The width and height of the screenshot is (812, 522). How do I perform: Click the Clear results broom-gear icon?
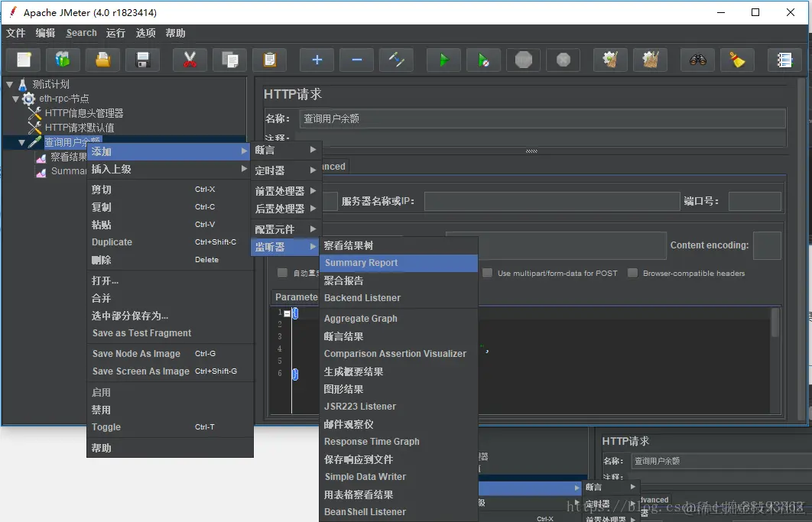(x=611, y=60)
